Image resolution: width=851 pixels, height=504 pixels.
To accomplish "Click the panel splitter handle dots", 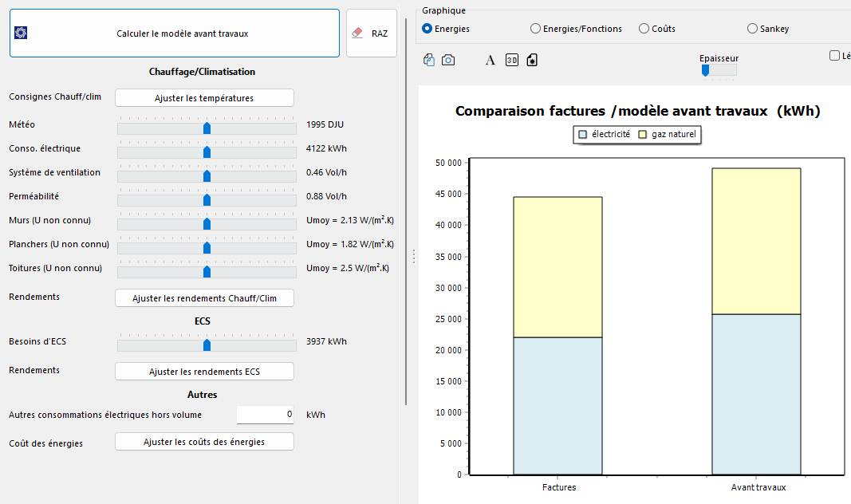I will tap(413, 256).
